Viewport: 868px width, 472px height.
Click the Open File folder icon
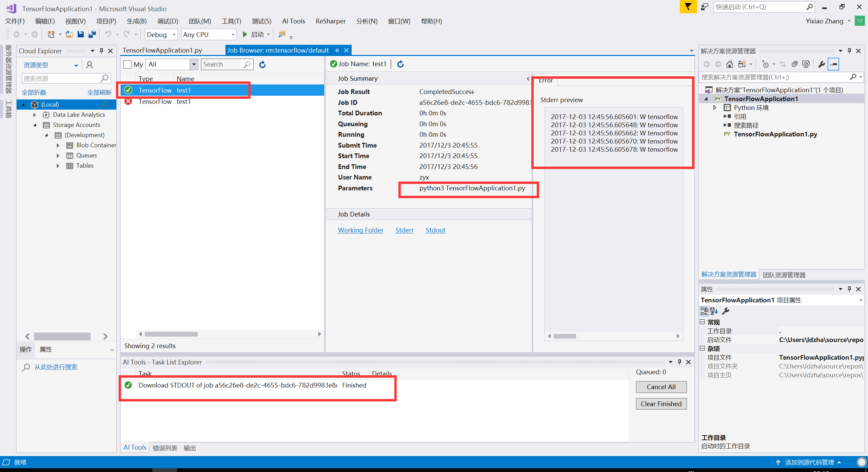click(x=69, y=34)
